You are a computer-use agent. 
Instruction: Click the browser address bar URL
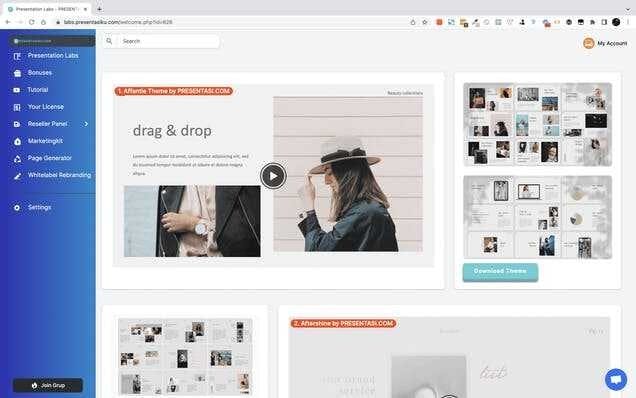[118, 22]
